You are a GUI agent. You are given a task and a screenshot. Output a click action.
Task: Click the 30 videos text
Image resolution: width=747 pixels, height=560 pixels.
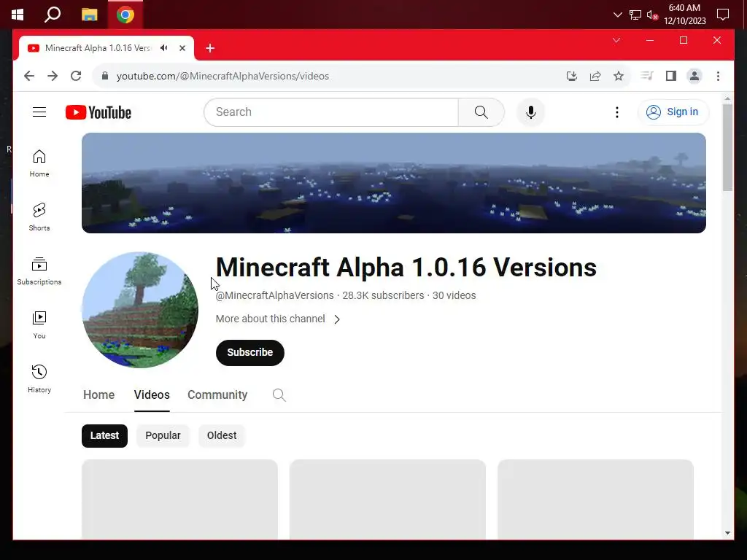pyautogui.click(x=454, y=295)
